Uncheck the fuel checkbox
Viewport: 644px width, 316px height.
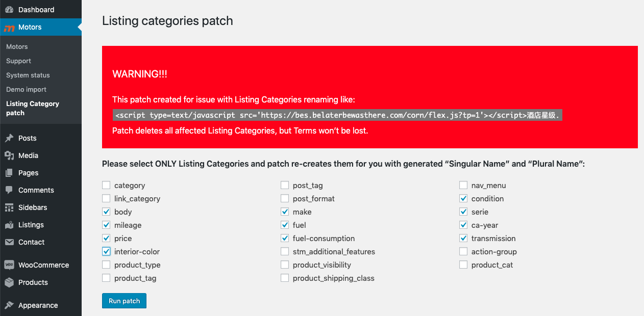(x=285, y=225)
